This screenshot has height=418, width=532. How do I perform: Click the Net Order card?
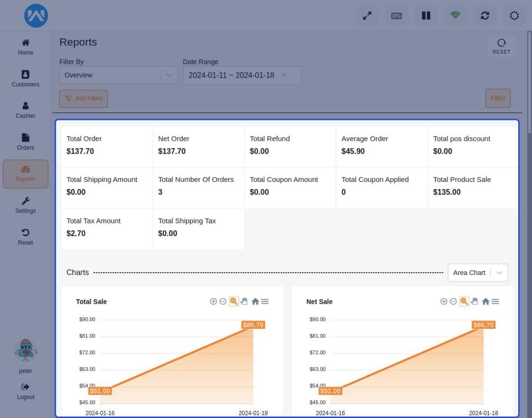[x=198, y=147]
